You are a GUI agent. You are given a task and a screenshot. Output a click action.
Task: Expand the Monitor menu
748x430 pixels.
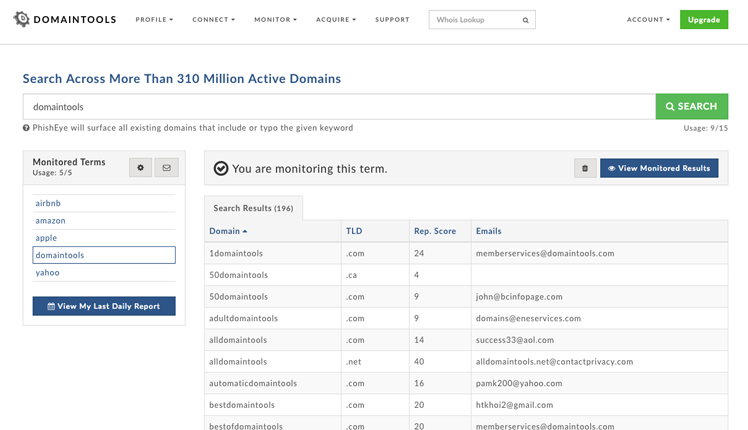point(275,20)
